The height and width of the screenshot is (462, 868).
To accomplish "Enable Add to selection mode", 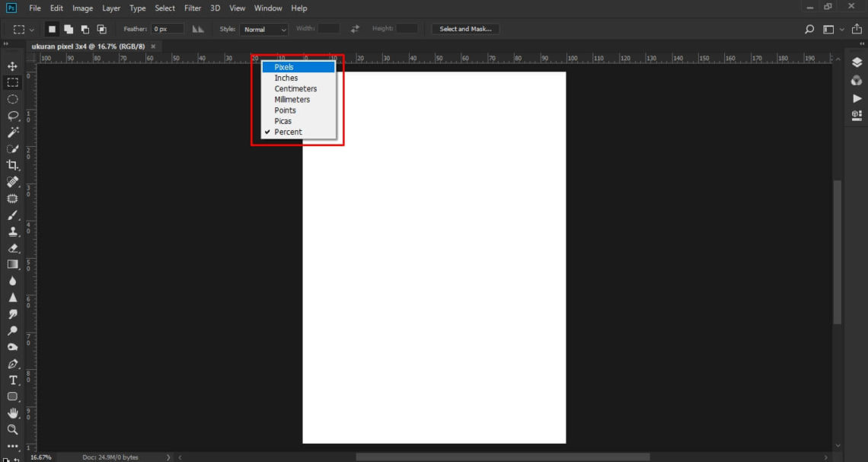I will (67, 27).
